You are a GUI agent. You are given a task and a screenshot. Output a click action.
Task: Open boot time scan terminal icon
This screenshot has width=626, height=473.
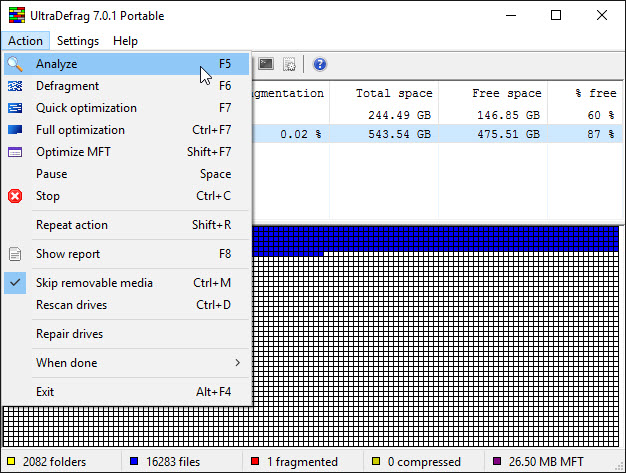265,64
